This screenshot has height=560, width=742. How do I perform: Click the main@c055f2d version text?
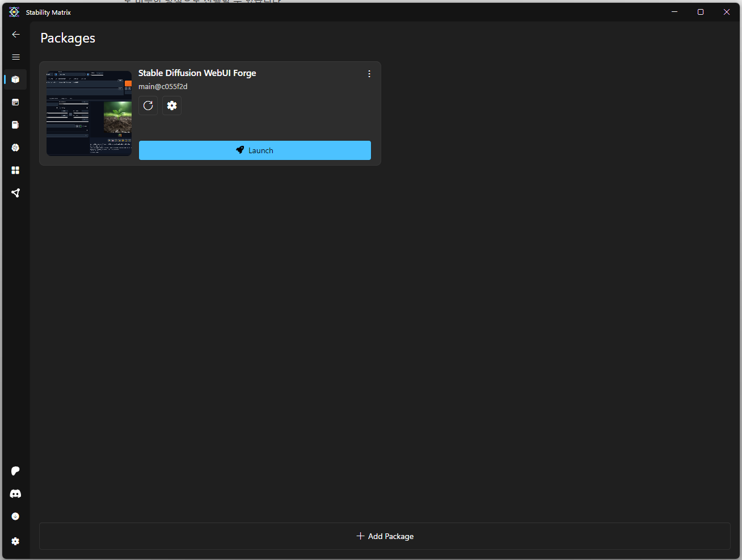[163, 87]
